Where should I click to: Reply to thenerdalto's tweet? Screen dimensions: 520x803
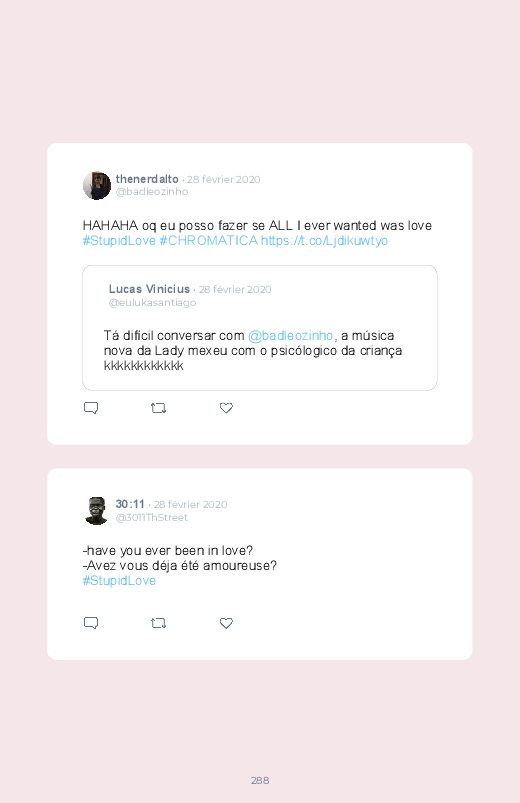point(91,408)
